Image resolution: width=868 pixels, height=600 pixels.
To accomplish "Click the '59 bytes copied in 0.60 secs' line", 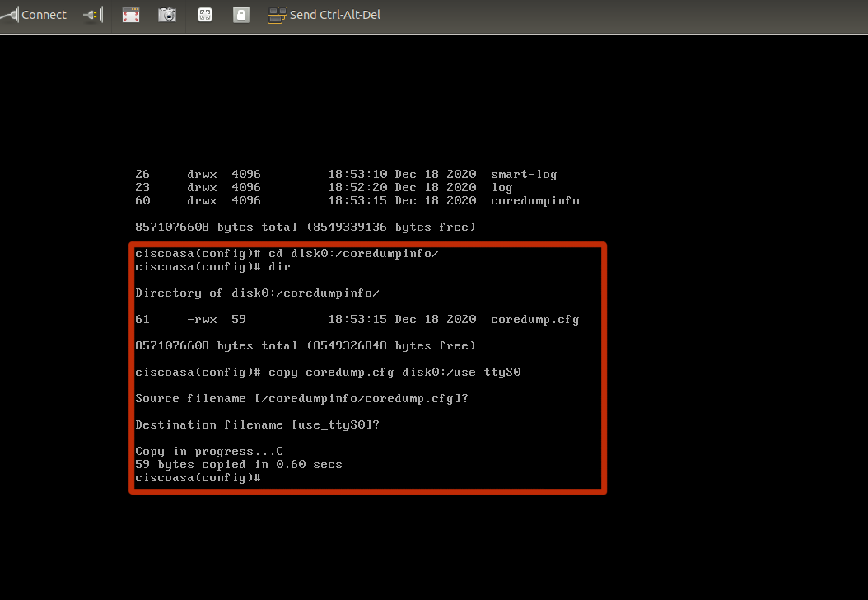I will click(239, 465).
